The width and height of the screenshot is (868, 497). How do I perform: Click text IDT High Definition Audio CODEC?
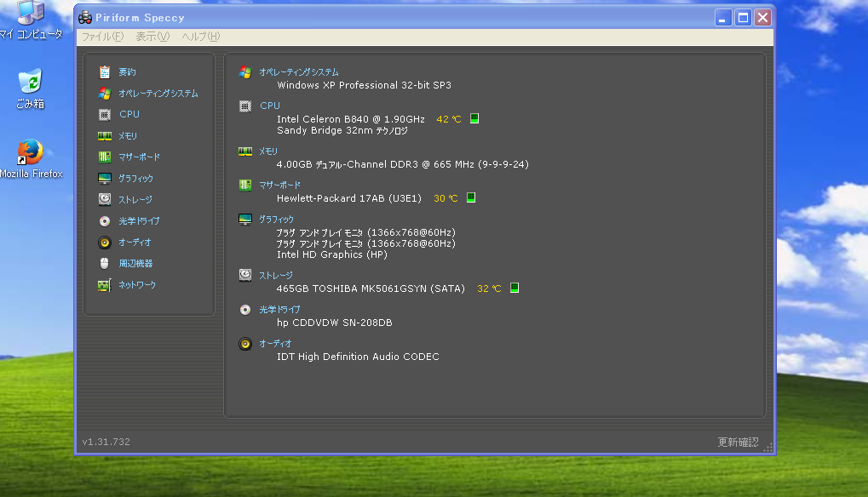[358, 357]
